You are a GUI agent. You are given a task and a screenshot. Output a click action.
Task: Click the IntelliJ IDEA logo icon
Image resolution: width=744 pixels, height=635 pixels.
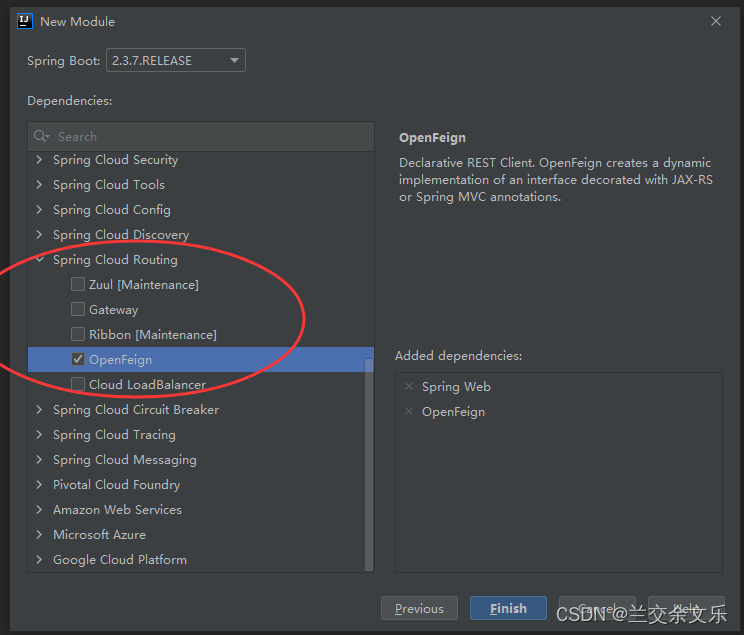25,21
